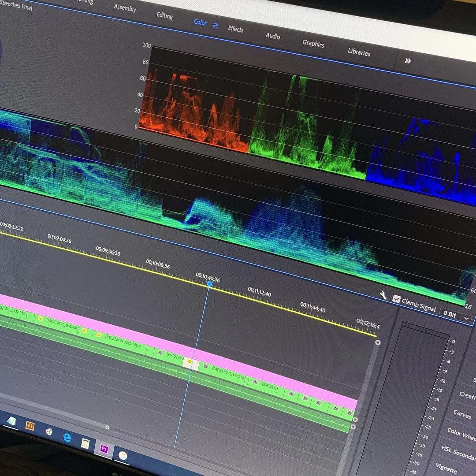476x476 pixels.
Task: Launch Microsoft Edge from the taskbar
Action: pos(67,438)
